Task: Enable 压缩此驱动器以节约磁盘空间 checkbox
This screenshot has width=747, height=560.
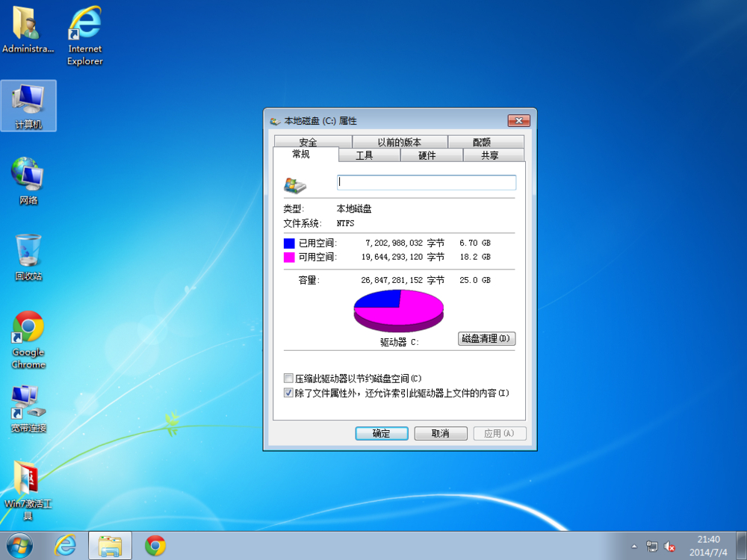Action: click(x=288, y=378)
